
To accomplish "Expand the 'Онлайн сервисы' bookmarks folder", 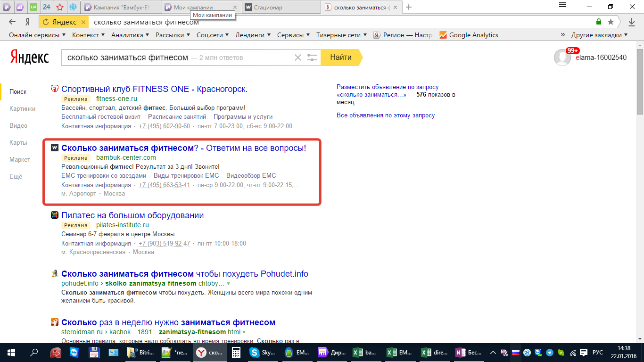I will click(37, 35).
